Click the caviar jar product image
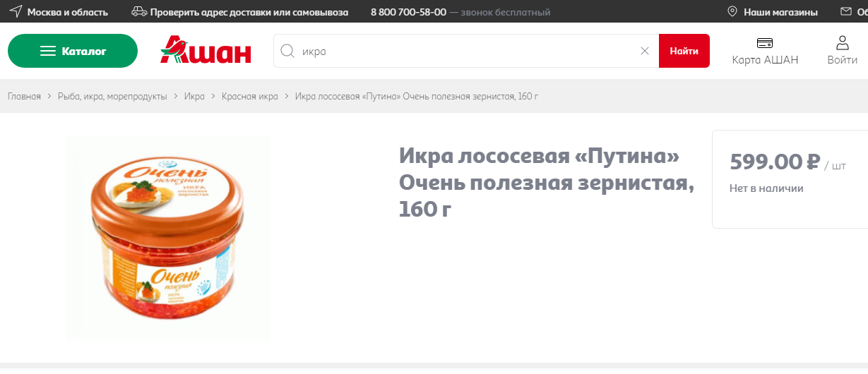This screenshot has width=868, height=374. coord(168,239)
